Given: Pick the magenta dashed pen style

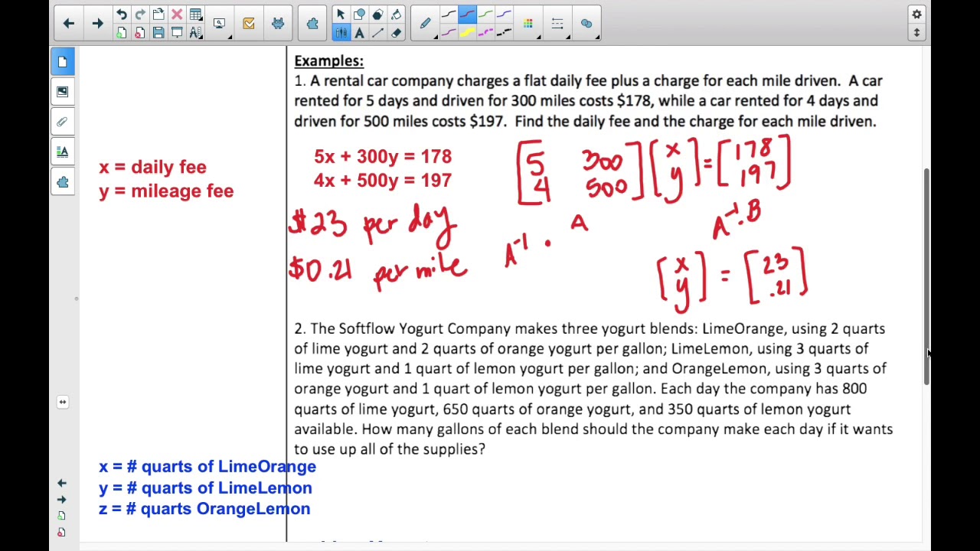Looking at the screenshot, I should click(x=485, y=33).
